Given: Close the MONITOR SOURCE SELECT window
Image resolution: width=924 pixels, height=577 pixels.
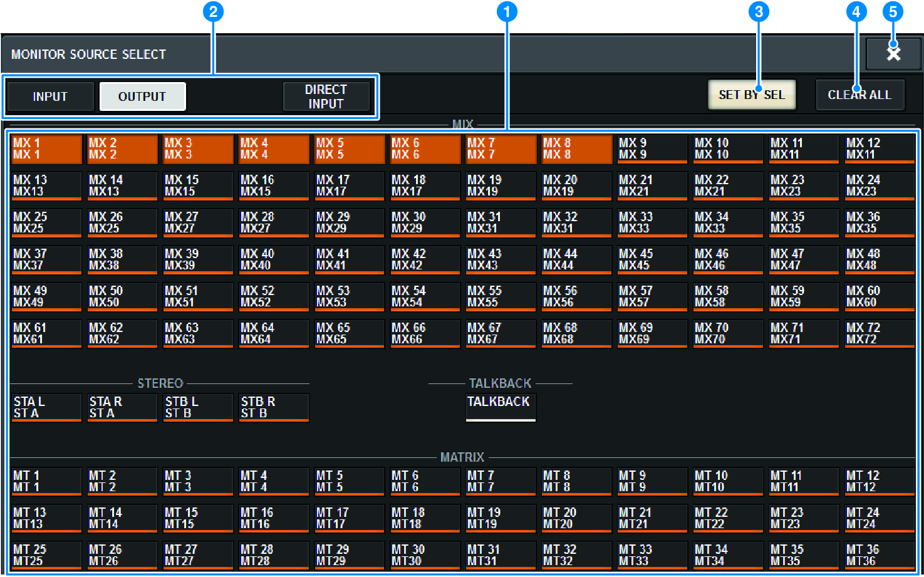Looking at the screenshot, I should coord(893,53).
